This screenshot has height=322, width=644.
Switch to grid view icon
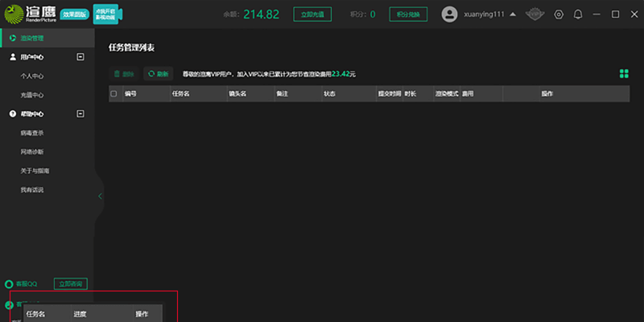click(x=623, y=73)
